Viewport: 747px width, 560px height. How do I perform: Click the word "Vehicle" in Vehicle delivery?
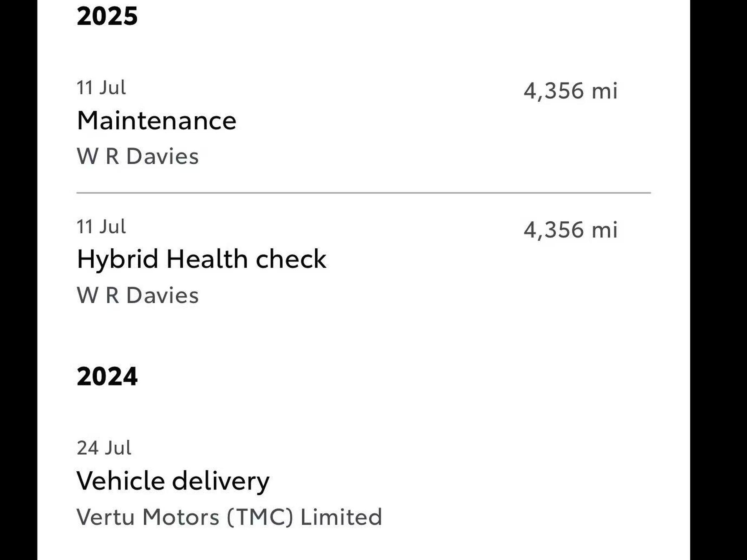click(x=121, y=481)
